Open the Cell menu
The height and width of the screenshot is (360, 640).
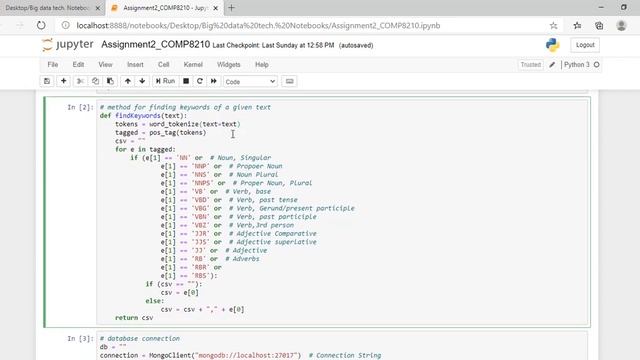pos(164,64)
